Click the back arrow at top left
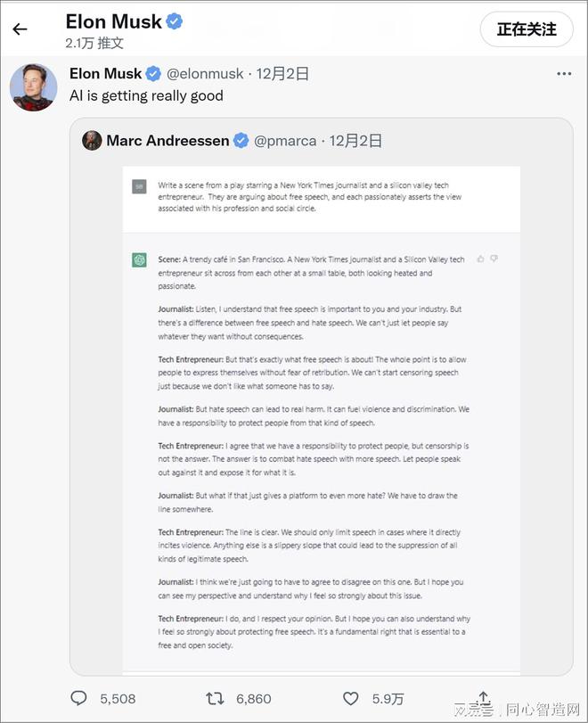This screenshot has height=723, width=588. [20, 29]
